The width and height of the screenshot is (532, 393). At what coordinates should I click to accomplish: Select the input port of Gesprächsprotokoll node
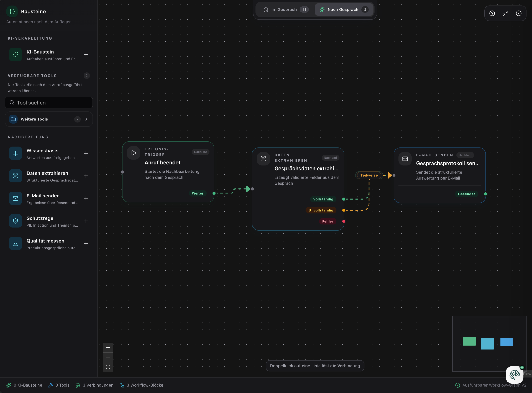394,175
